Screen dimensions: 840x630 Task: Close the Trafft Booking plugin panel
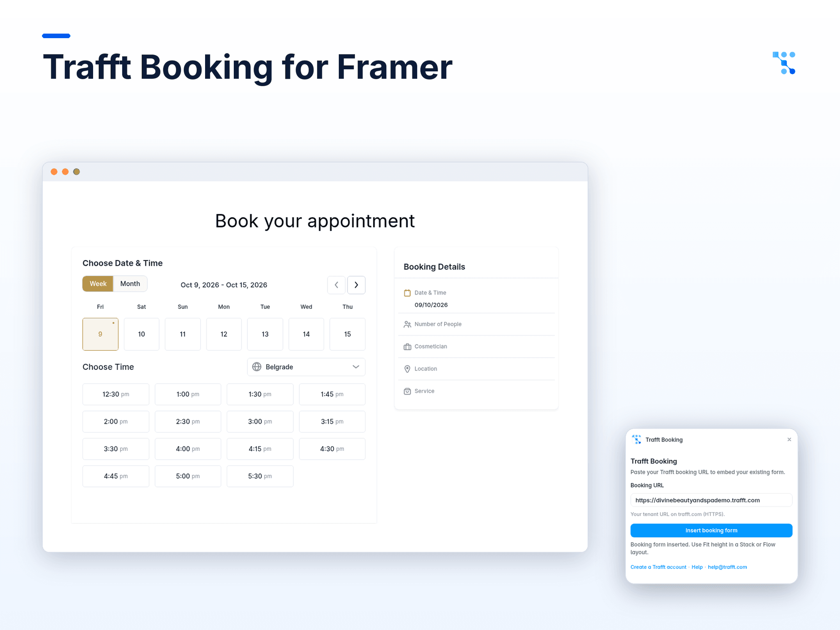tap(789, 439)
